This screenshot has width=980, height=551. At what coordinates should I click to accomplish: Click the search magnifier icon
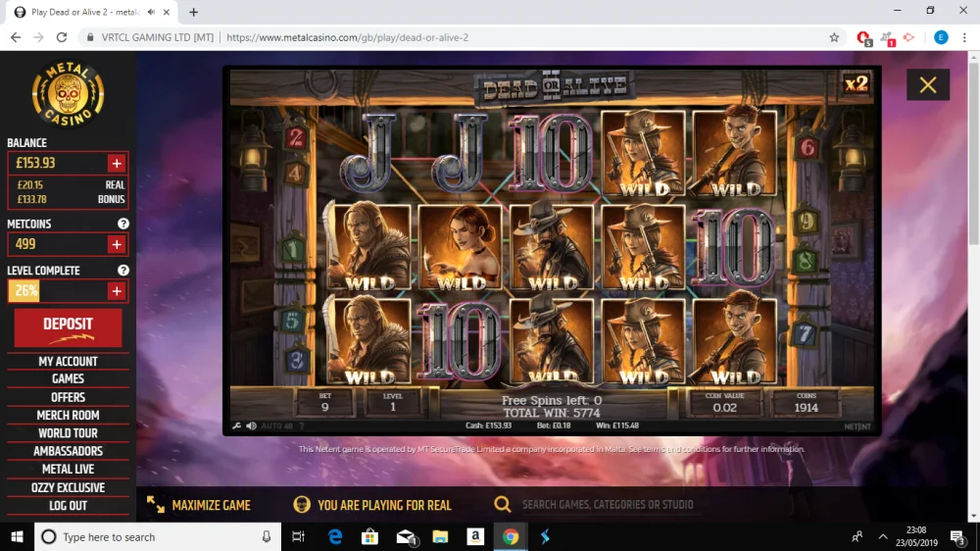(503, 504)
